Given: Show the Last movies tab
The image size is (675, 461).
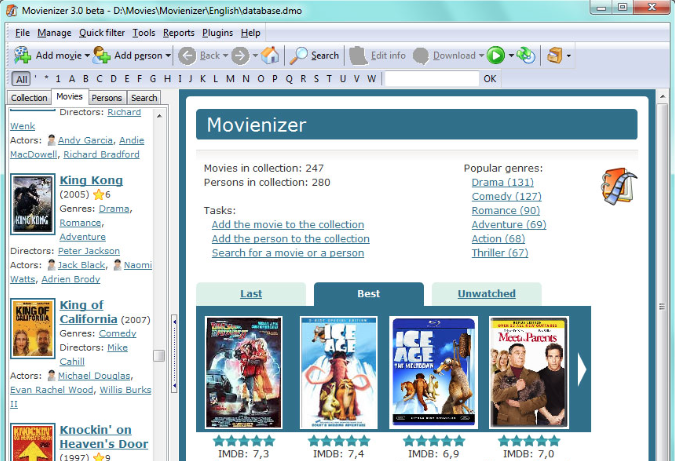Looking at the screenshot, I should click(251, 294).
